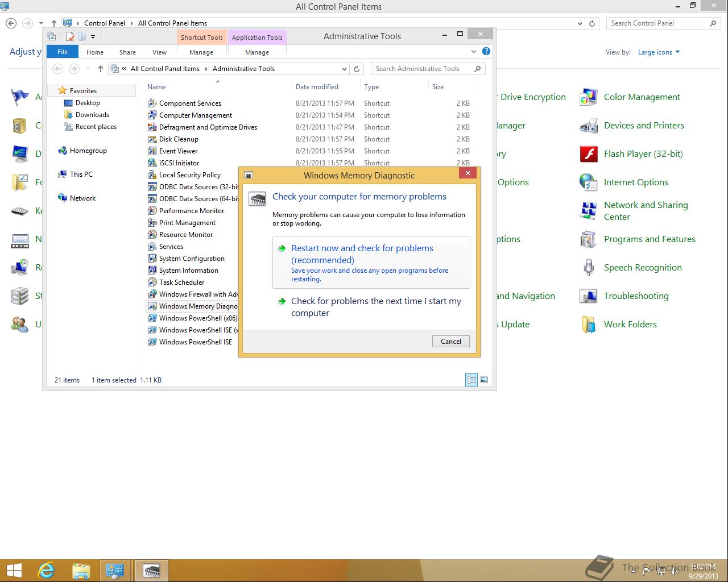Viewport: 728px width, 582px height.
Task: Refresh the Control Panel address bar
Action: click(592, 23)
